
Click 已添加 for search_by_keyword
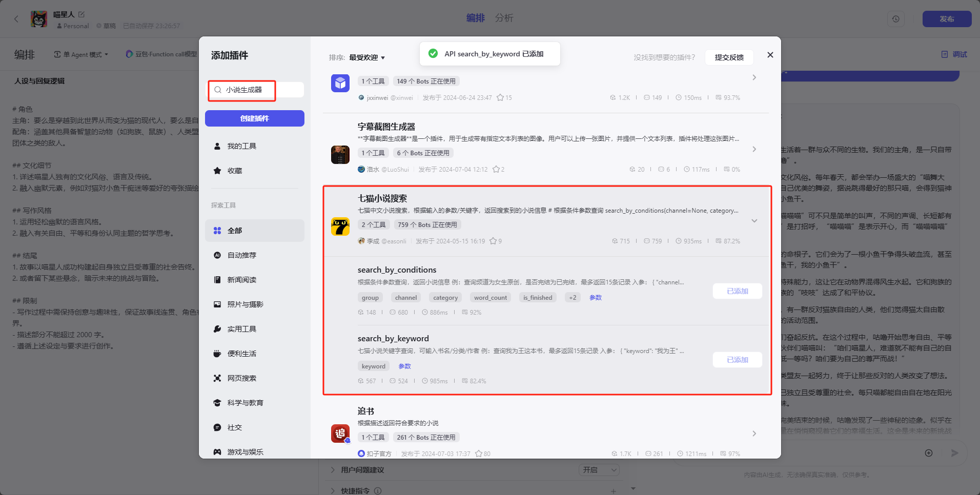click(737, 360)
